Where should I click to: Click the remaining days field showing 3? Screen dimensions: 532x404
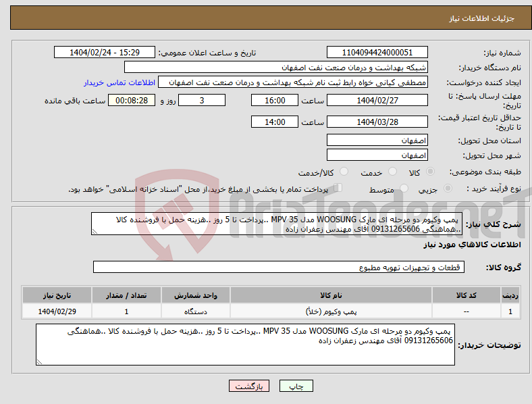click(x=202, y=100)
